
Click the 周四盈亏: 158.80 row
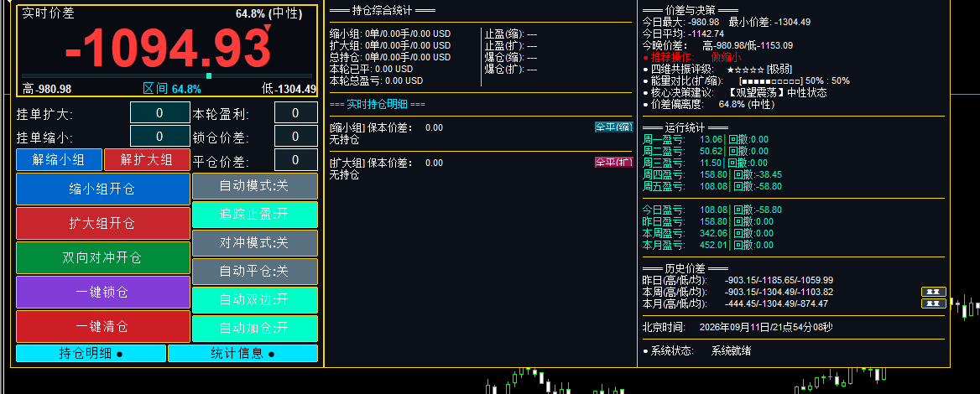[712, 174]
